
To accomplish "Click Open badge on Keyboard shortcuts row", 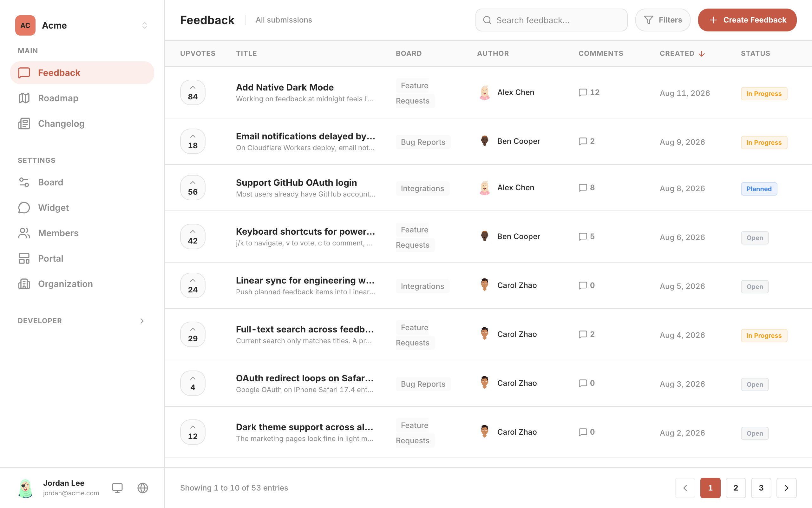I will 755,238.
